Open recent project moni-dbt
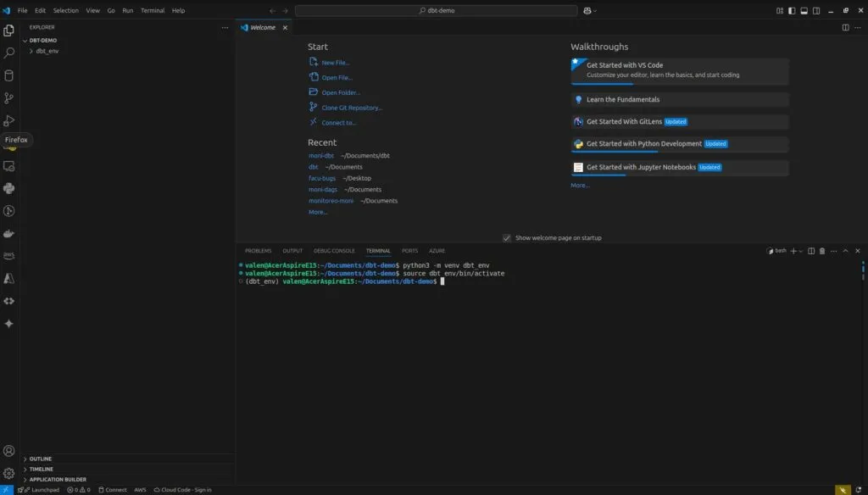This screenshot has width=868, height=495. pos(321,156)
